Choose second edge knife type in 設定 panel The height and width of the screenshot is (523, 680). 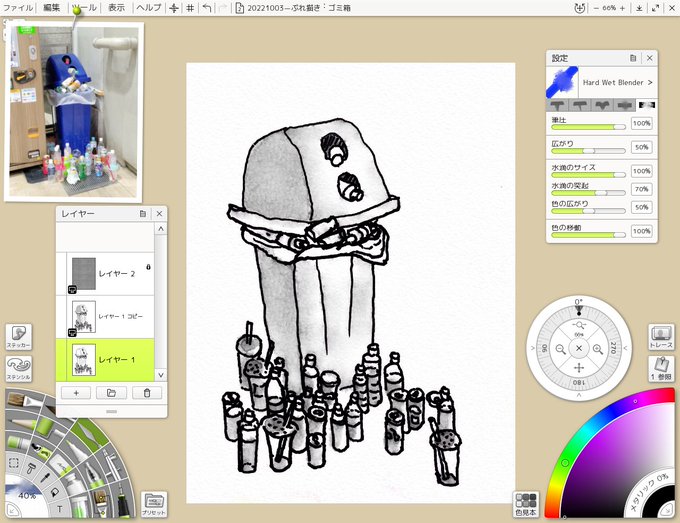click(580, 105)
